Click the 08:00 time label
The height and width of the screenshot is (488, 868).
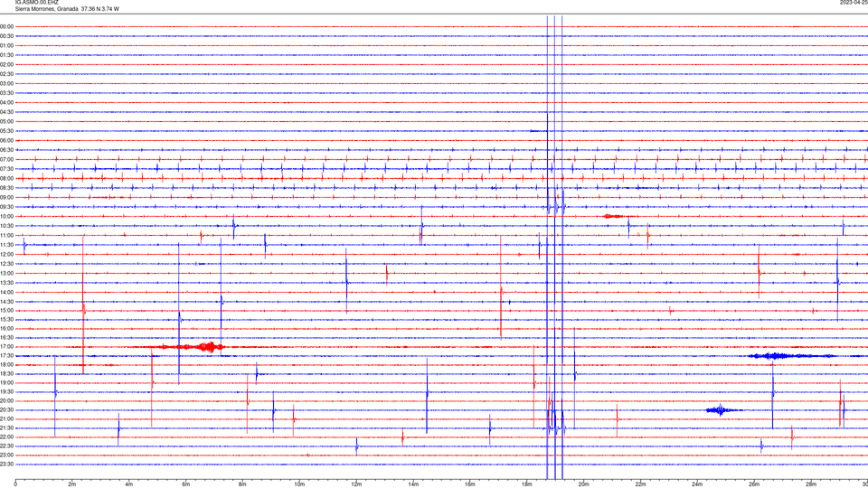[6, 178]
